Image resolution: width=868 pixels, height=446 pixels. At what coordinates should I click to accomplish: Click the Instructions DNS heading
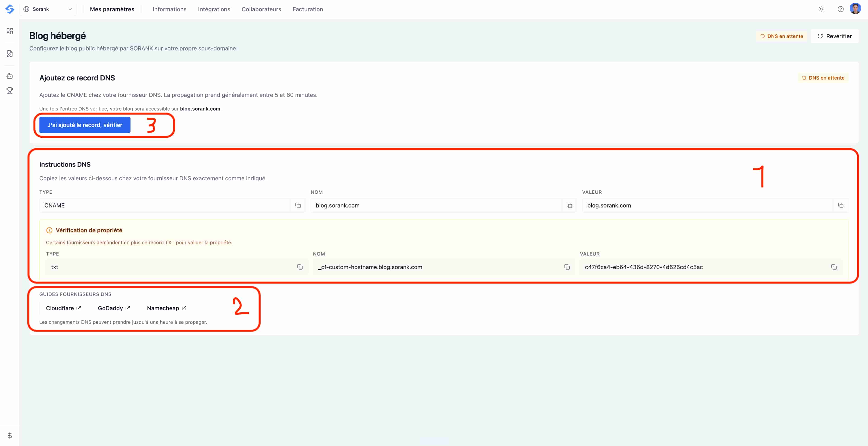[x=65, y=164]
